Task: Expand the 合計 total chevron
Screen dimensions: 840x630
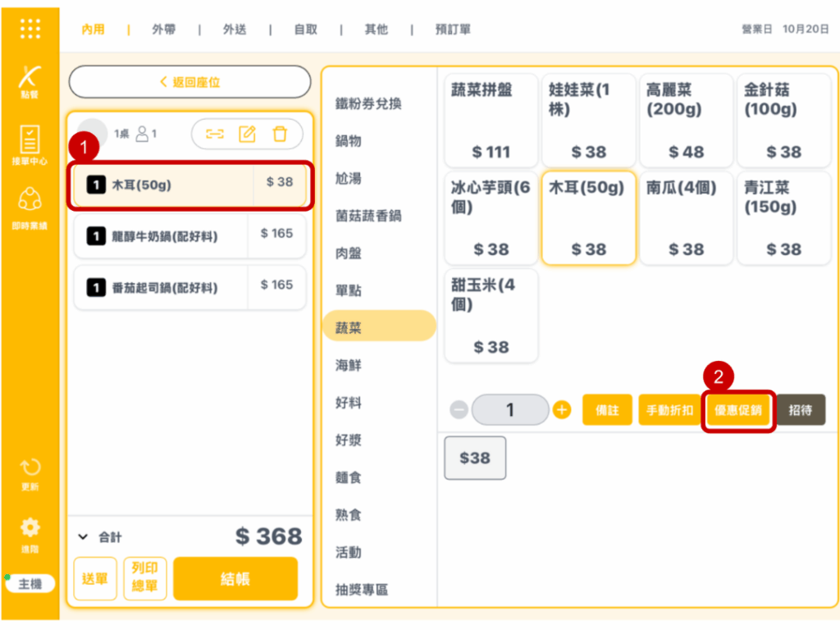Action: point(83,536)
